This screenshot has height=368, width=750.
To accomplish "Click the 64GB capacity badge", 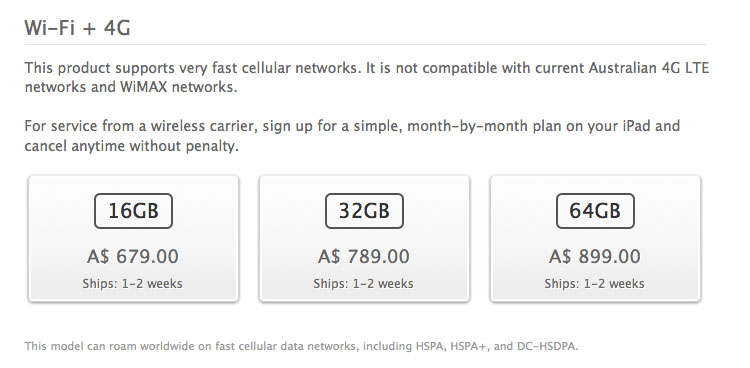I will tap(596, 211).
